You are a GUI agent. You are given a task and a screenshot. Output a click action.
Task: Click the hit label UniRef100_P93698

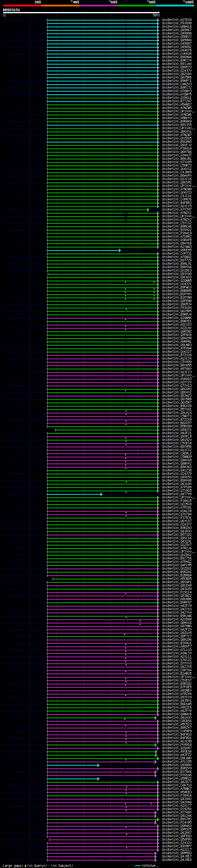tap(177, 23)
